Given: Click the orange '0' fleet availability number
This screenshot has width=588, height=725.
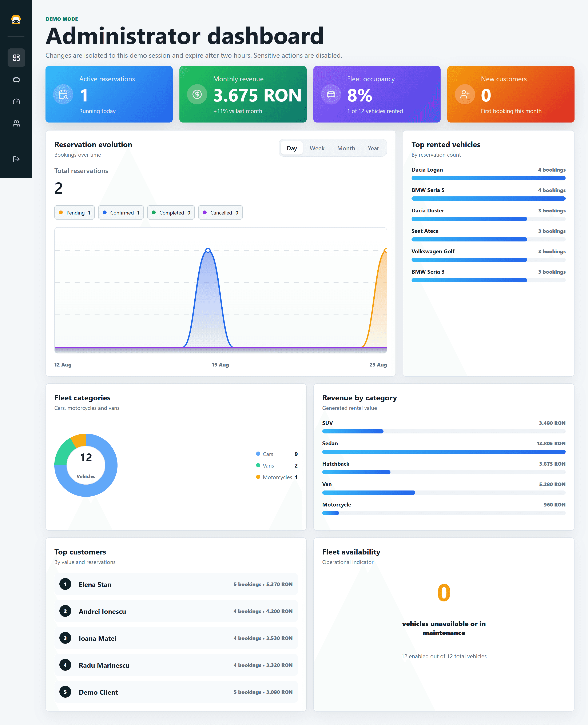Looking at the screenshot, I should tap(444, 593).
